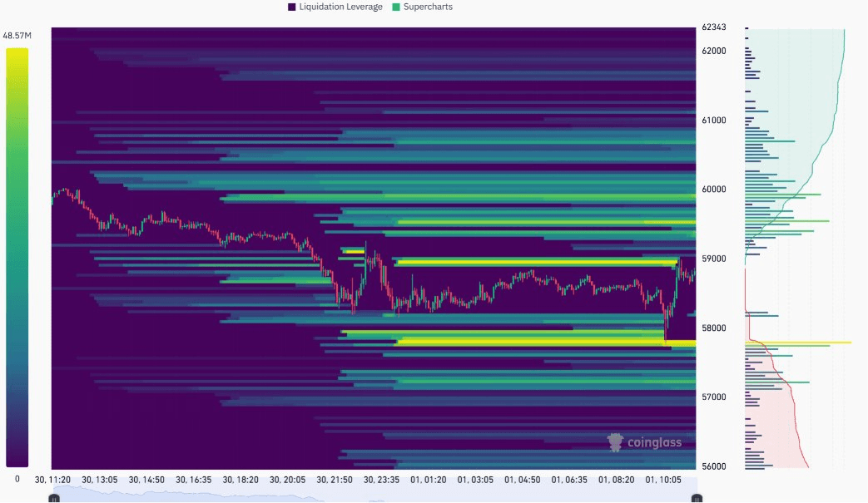Click the 30, 18:20 time axis label
The height and width of the screenshot is (503, 868).
pos(241,480)
